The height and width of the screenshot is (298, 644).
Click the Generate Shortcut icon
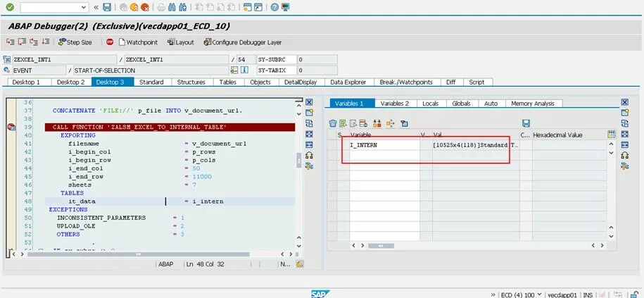258,7
